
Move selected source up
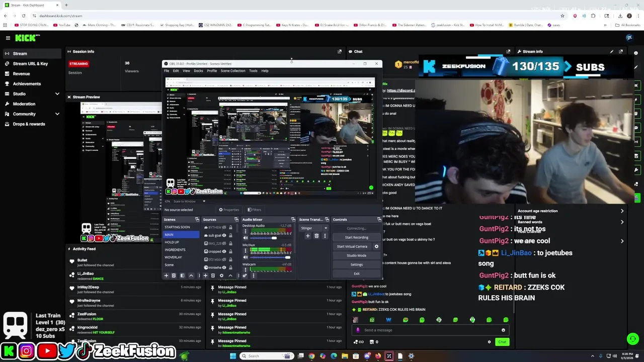pos(230,276)
